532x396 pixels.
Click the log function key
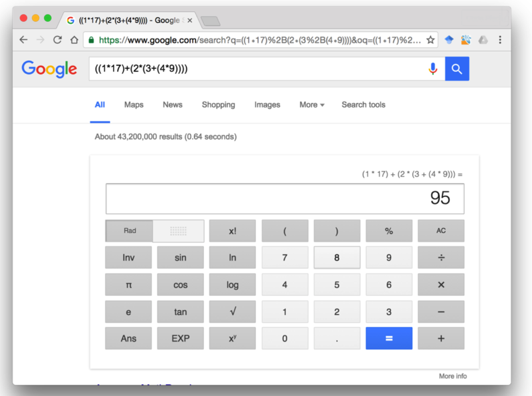[x=232, y=285]
